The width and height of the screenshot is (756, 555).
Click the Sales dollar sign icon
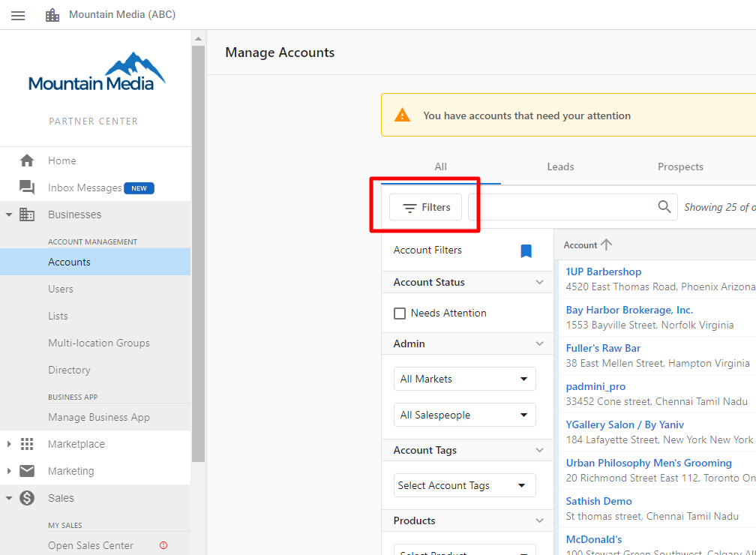(x=27, y=498)
